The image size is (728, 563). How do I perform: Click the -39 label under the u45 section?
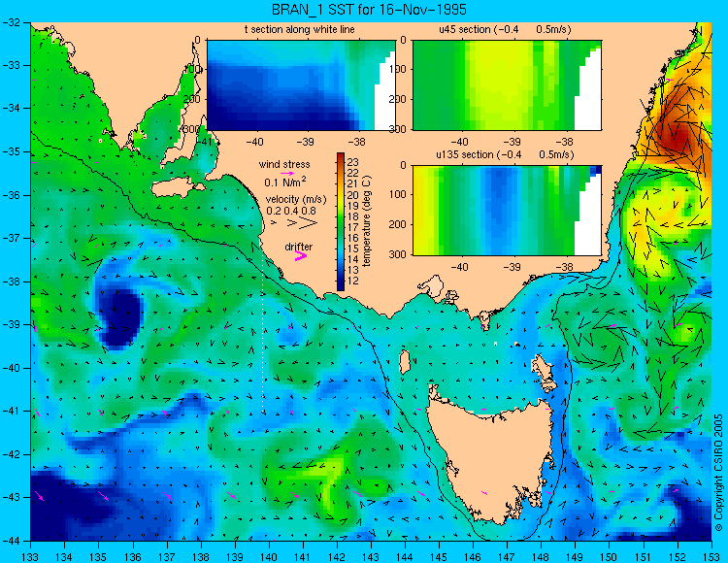point(513,142)
